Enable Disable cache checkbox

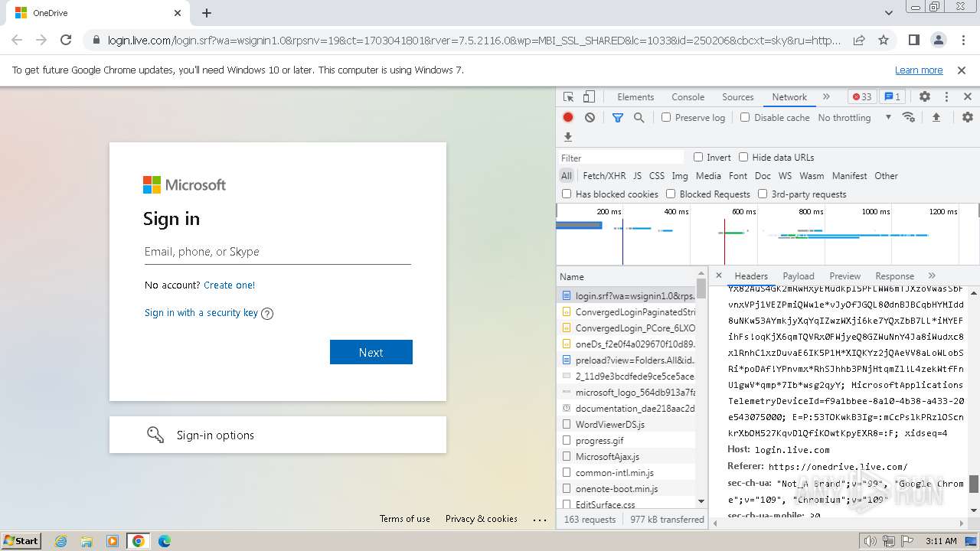(x=745, y=117)
